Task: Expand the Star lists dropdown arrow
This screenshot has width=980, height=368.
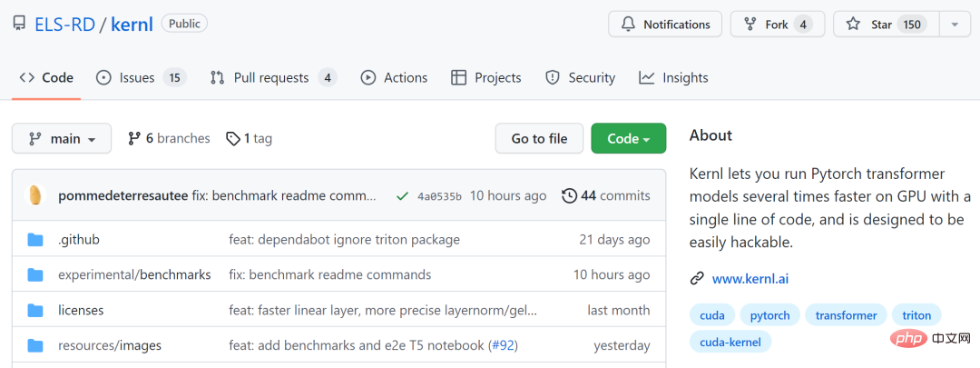Action: pyautogui.click(x=955, y=25)
